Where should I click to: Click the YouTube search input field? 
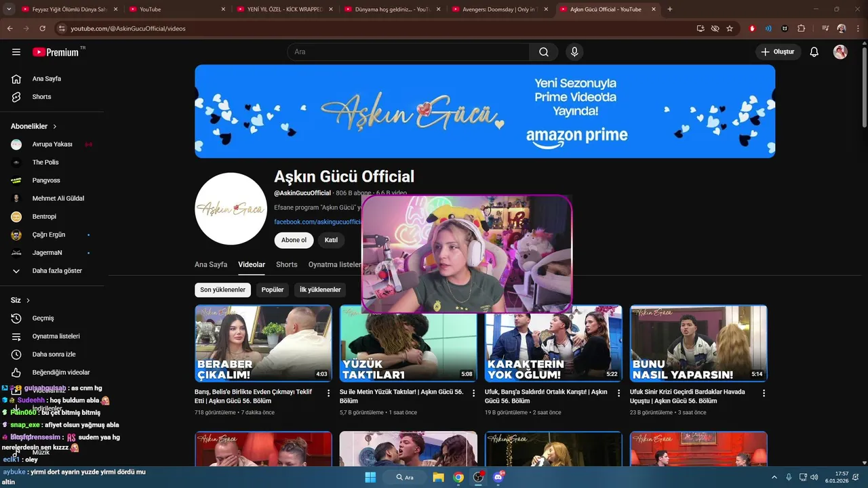pos(409,52)
